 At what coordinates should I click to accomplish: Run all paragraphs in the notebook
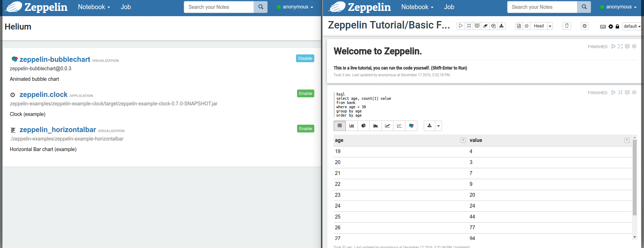(x=461, y=26)
